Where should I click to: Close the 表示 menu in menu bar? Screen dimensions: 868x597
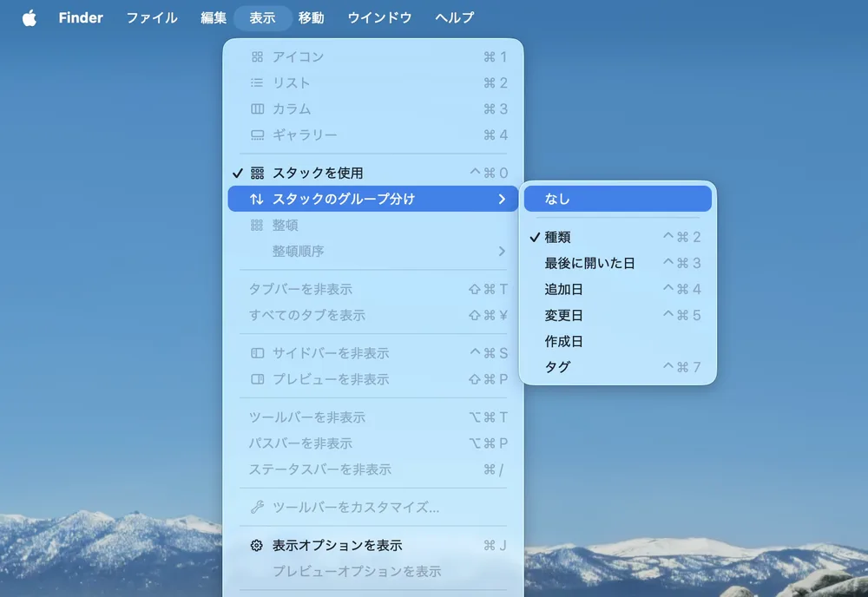coord(262,17)
